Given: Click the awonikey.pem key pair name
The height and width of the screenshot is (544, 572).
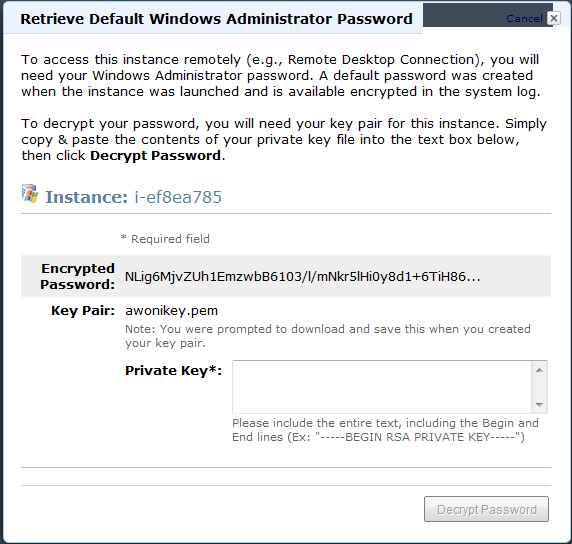Looking at the screenshot, I should [x=171, y=310].
